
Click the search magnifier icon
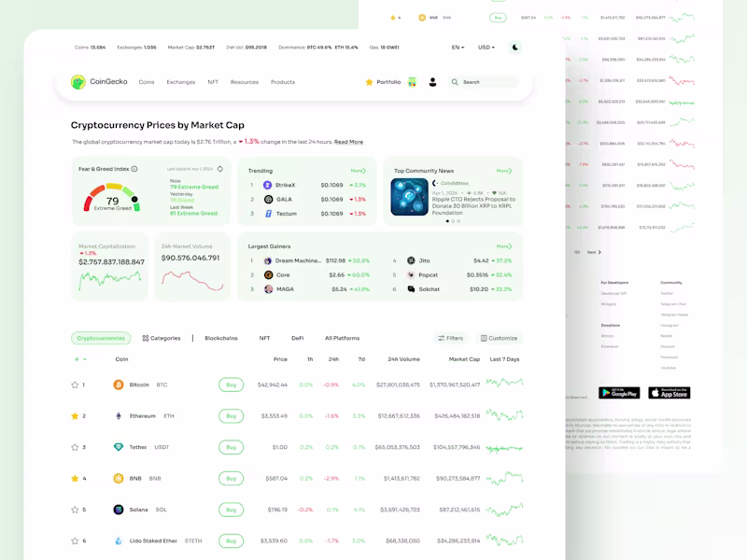click(x=455, y=82)
